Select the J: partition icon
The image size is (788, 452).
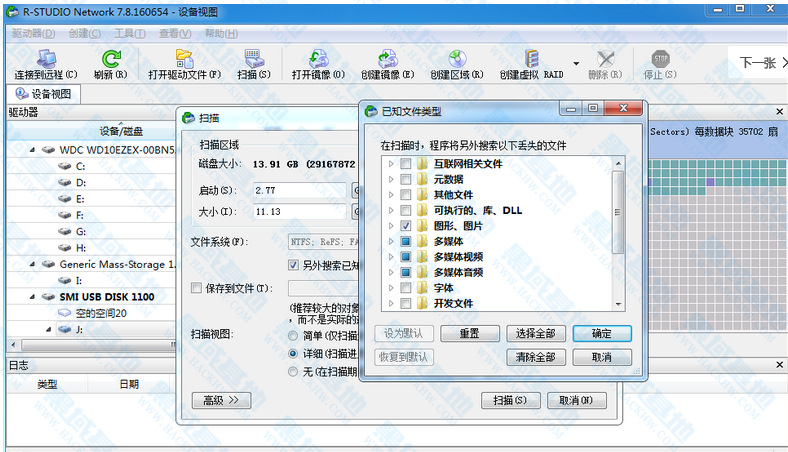click(64, 329)
